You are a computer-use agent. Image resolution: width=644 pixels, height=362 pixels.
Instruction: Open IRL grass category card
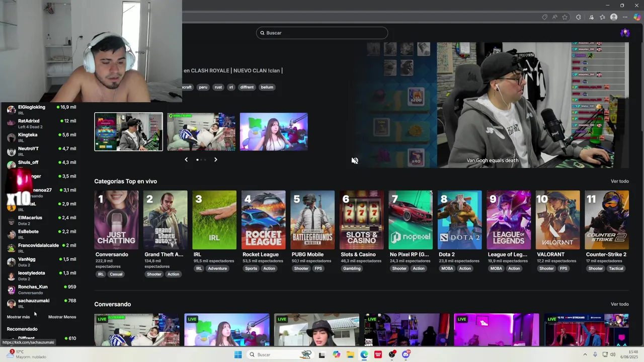pos(214,220)
